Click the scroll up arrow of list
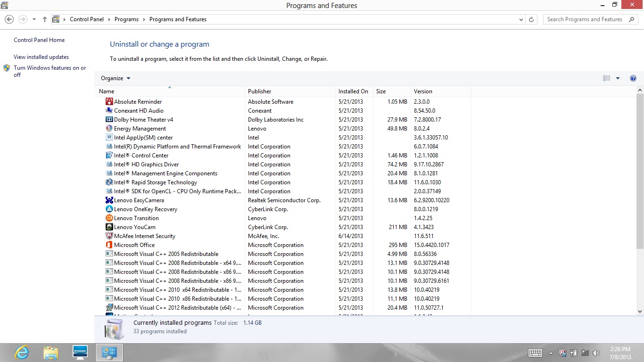The image size is (644, 362). click(x=640, y=90)
